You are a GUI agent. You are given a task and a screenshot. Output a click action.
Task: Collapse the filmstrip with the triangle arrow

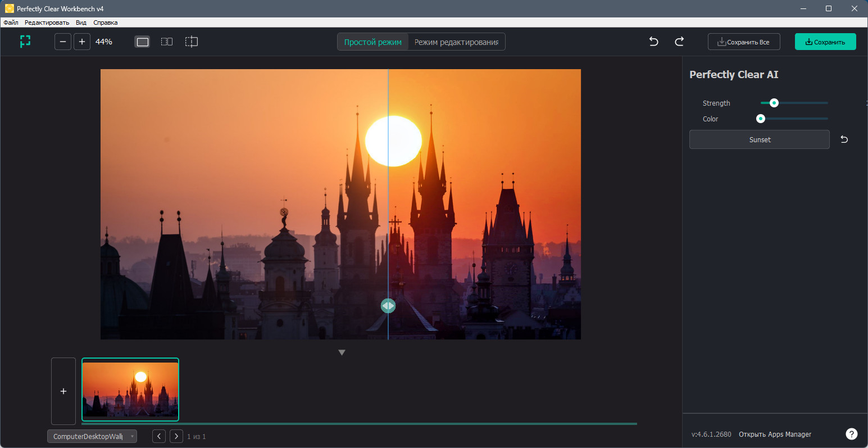(x=342, y=352)
